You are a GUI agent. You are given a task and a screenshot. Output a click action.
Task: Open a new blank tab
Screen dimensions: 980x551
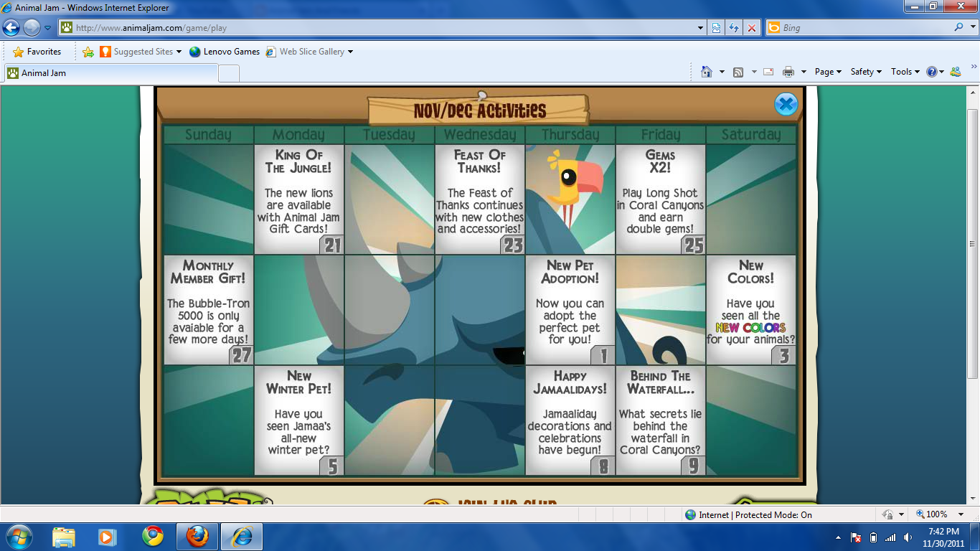tap(229, 73)
